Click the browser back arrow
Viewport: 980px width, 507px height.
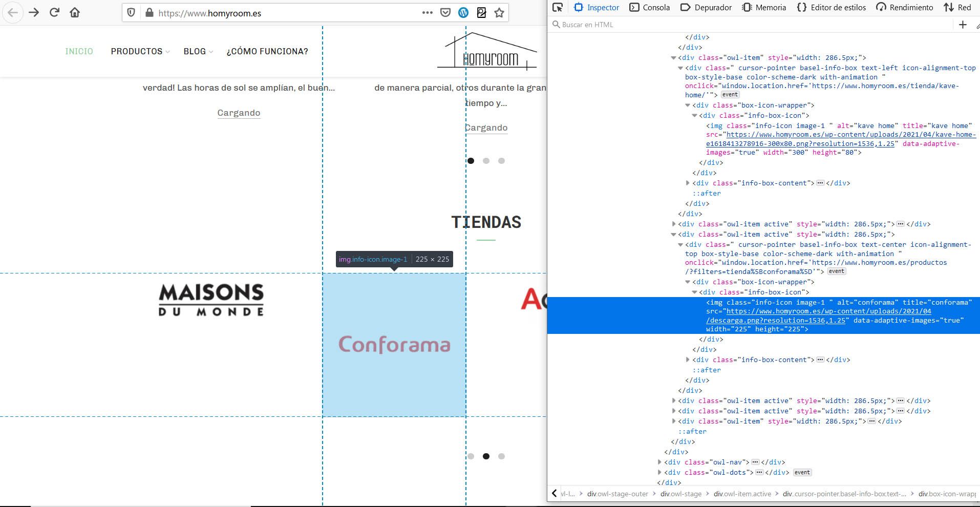pos(13,13)
